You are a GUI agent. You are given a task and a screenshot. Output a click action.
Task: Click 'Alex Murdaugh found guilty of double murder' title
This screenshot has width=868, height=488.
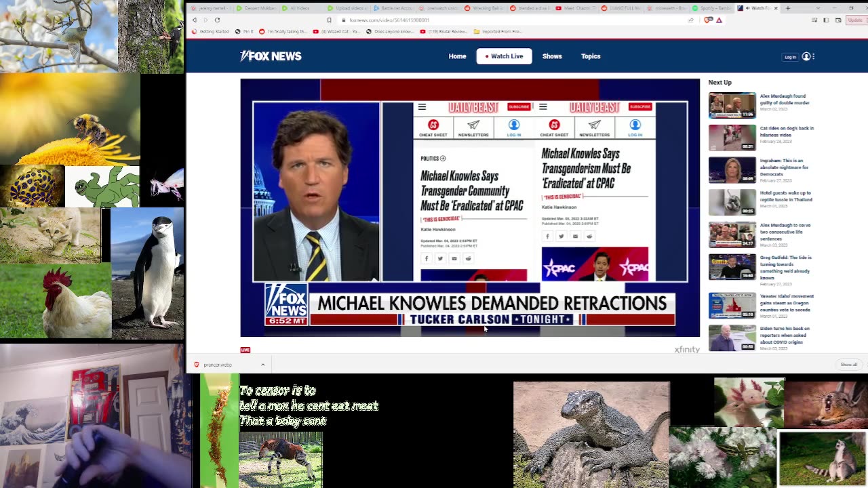784,99
